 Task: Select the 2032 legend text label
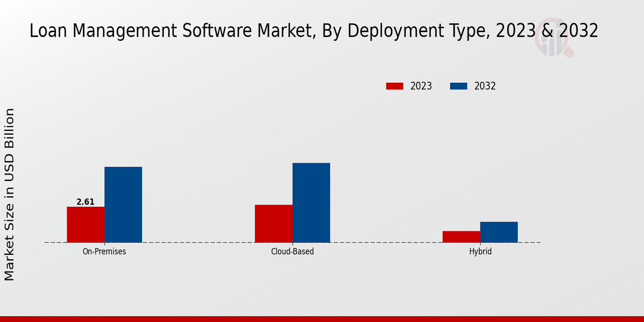click(485, 86)
